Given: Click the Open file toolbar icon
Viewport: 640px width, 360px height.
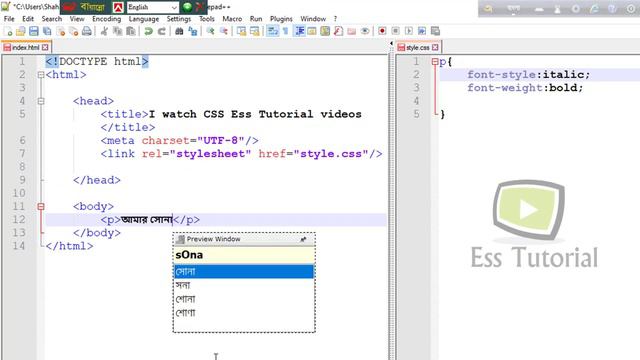Looking at the screenshot, I should tap(20, 31).
